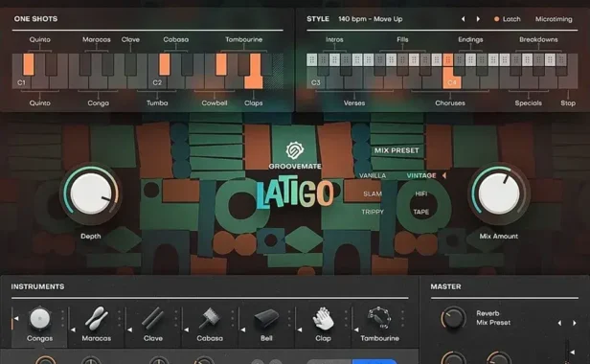Viewport: 590px width, 364px height.
Task: Go to next style with right arrow
Action: click(478, 19)
